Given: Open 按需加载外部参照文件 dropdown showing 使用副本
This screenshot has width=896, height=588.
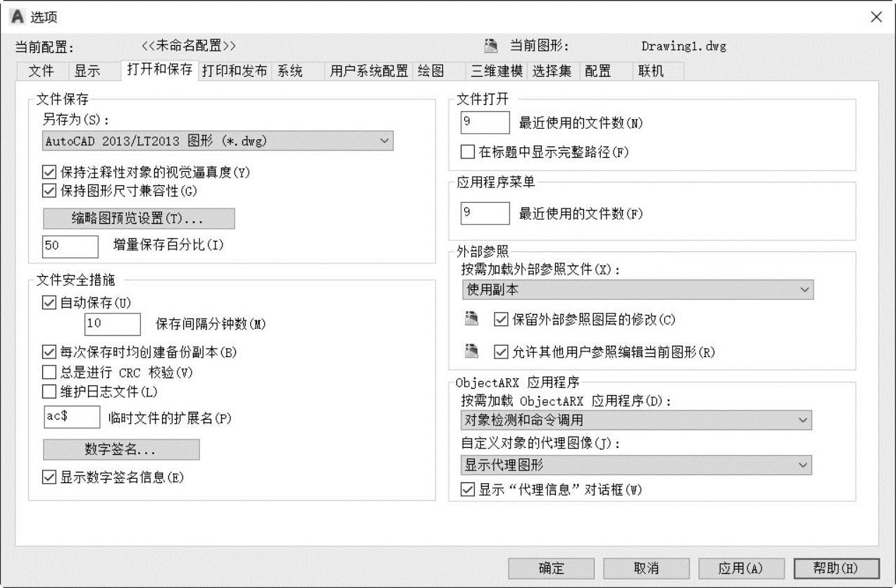Looking at the screenshot, I should click(637, 289).
